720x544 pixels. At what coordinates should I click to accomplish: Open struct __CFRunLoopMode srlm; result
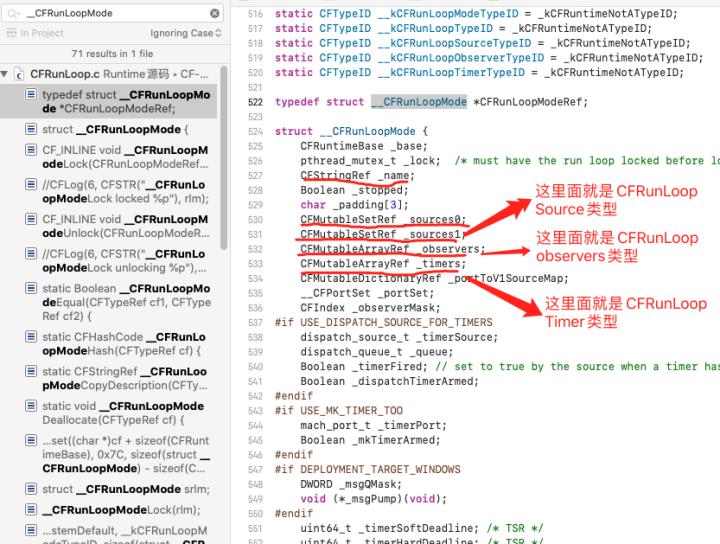(x=109, y=489)
